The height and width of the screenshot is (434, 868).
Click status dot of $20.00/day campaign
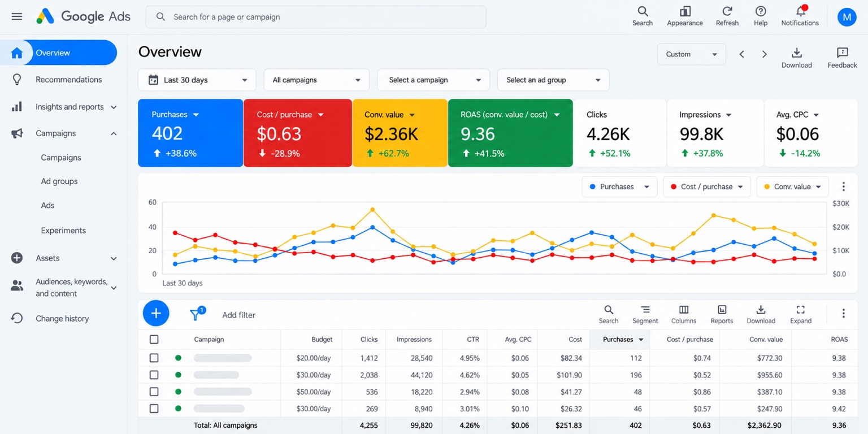tap(178, 358)
